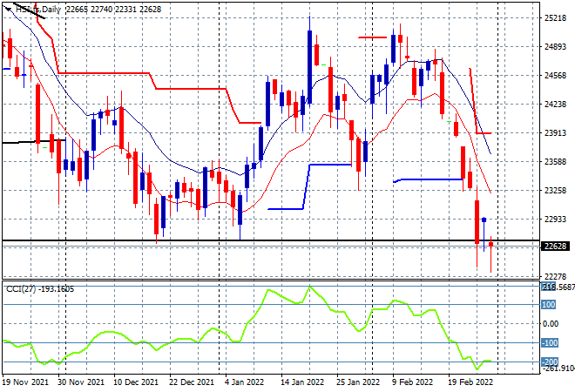Viewport: 575px width, 392px height.
Task: Click the CCI 100 level label
Action: point(549,305)
